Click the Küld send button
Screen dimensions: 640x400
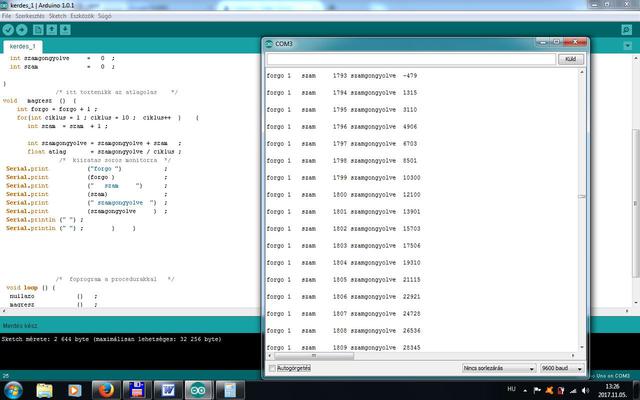tap(570, 59)
